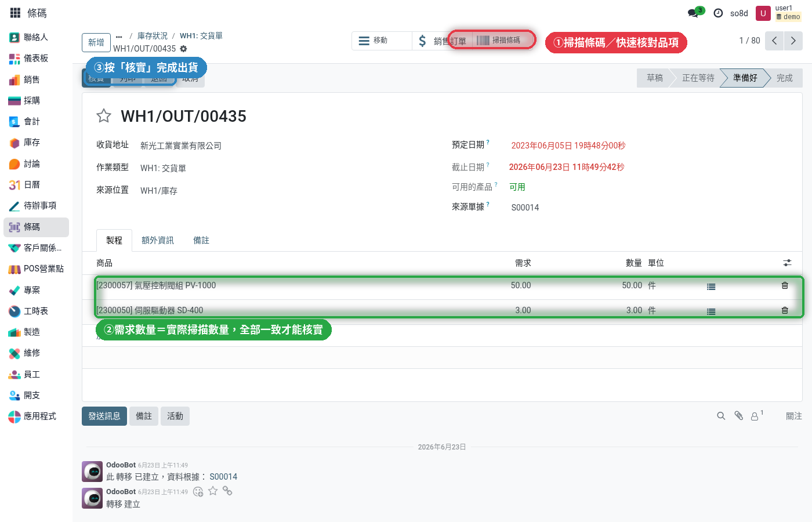Click the 預定日期 field value
Image resolution: width=812 pixels, height=522 pixels.
[568, 146]
